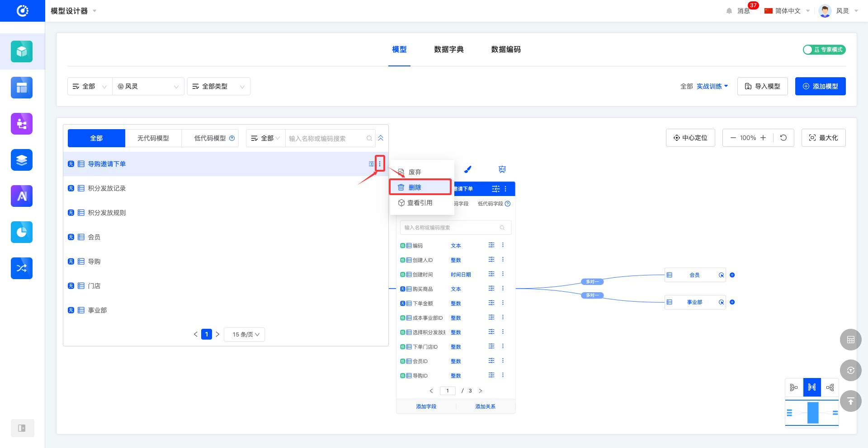Choose 查看引用 from the context menu

(420, 203)
